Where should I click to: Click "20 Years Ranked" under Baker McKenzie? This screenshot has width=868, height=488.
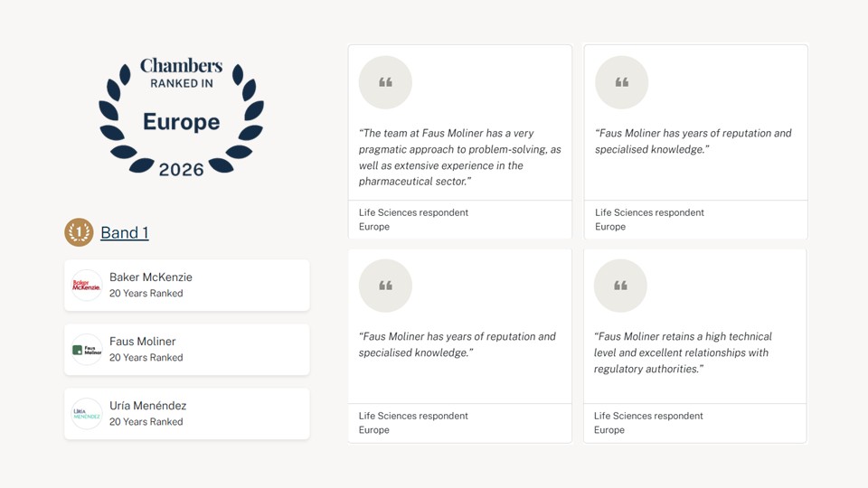(x=146, y=294)
